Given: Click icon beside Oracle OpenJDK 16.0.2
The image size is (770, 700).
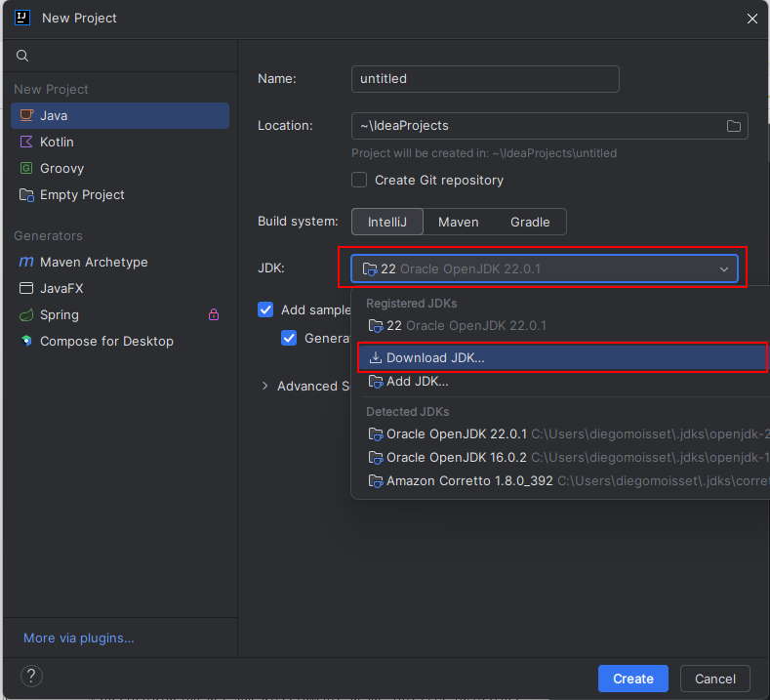Looking at the screenshot, I should 376,457.
